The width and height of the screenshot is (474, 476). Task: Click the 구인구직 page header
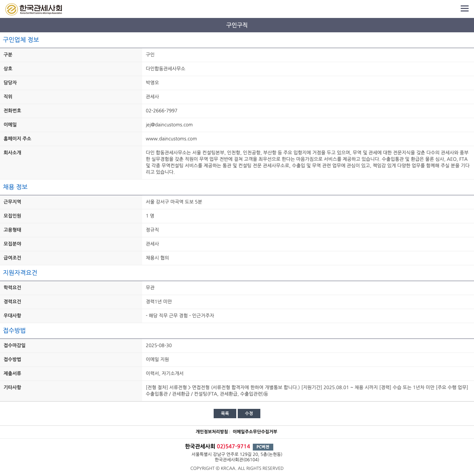237,25
